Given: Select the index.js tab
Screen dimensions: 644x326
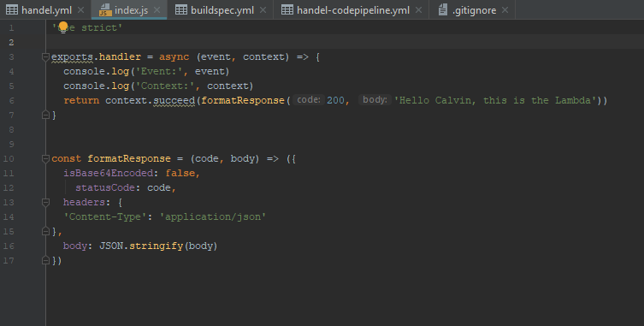Looking at the screenshot, I should point(129,10).
